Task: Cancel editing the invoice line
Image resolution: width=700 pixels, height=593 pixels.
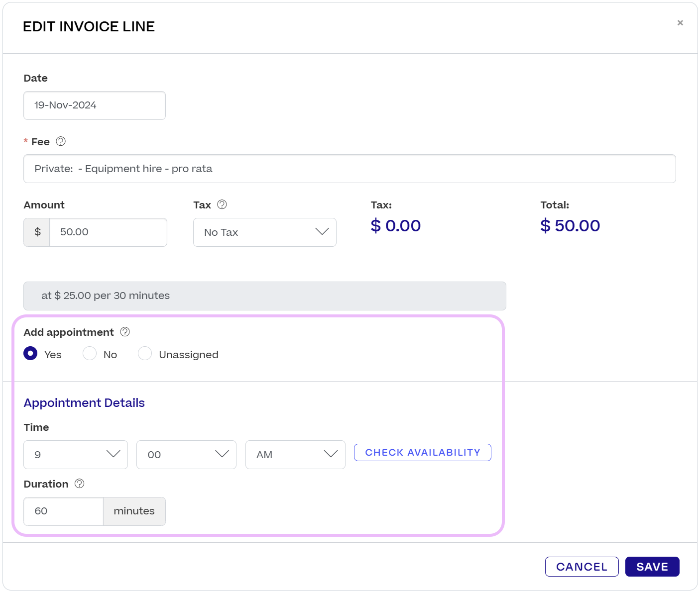Action: pos(582,566)
